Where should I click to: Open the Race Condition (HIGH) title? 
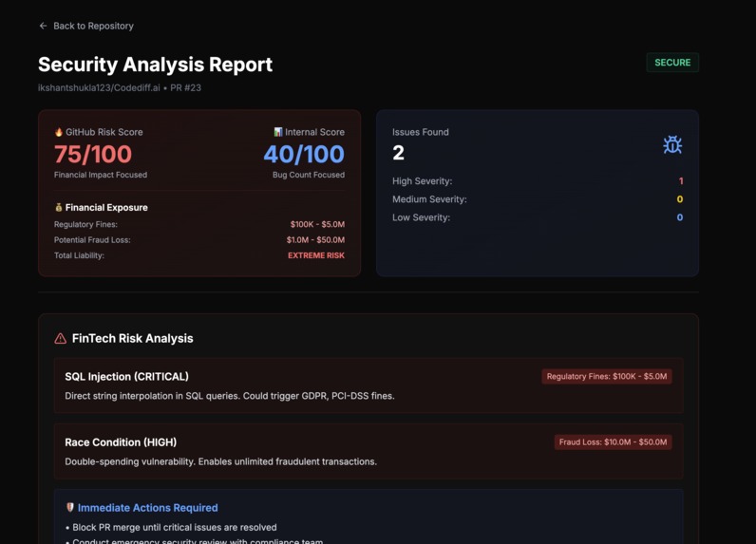[x=121, y=442]
